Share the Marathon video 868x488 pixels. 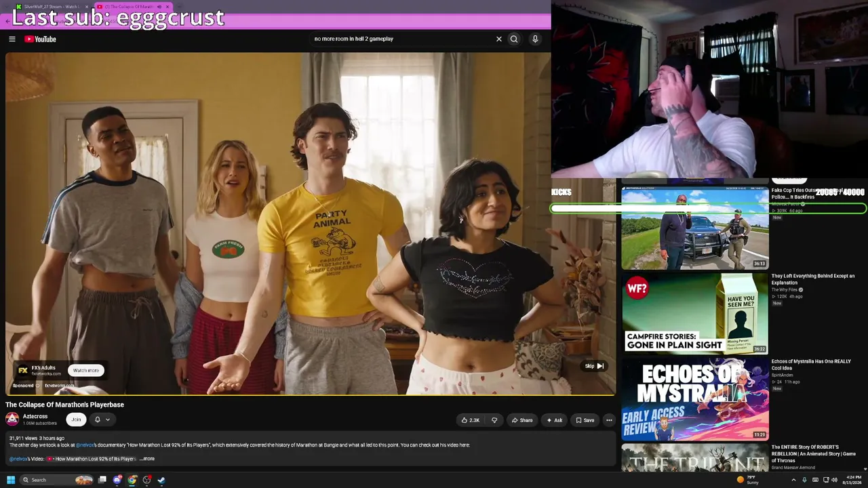(521, 420)
